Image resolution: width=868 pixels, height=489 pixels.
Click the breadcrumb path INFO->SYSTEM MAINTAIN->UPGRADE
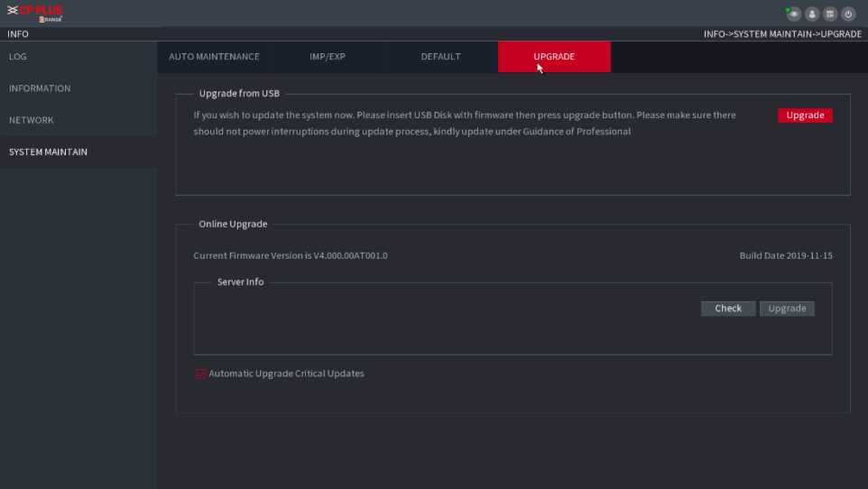point(782,34)
